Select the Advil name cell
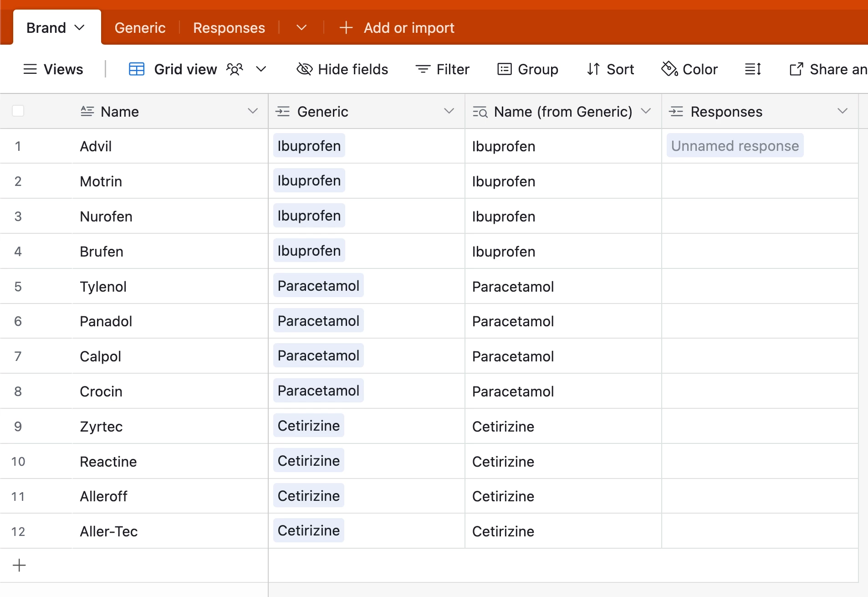The width and height of the screenshot is (868, 597). coord(170,146)
